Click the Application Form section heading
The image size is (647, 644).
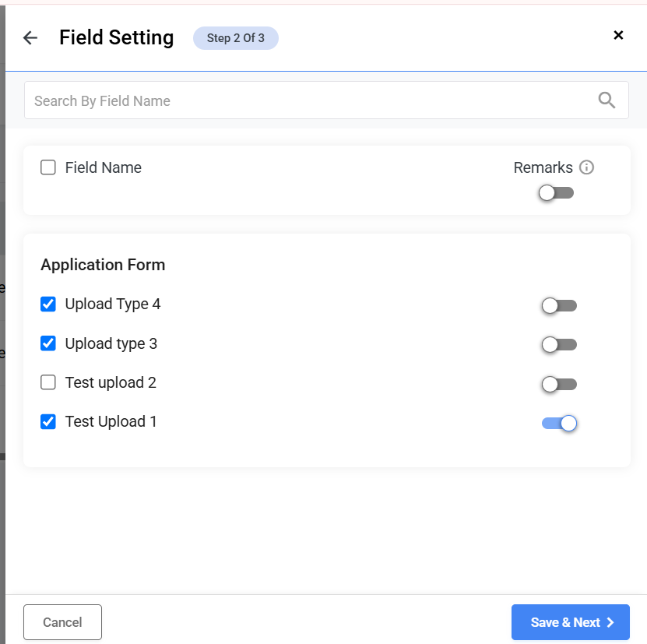coord(103,265)
